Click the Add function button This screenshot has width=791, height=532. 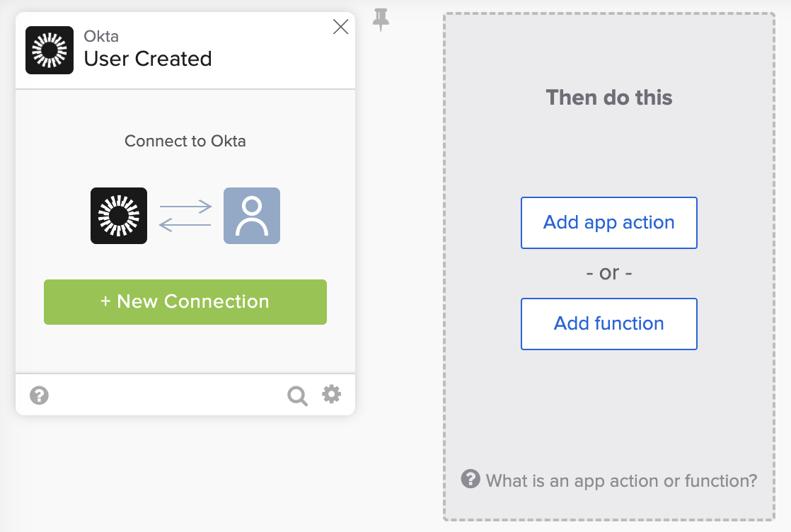click(609, 324)
